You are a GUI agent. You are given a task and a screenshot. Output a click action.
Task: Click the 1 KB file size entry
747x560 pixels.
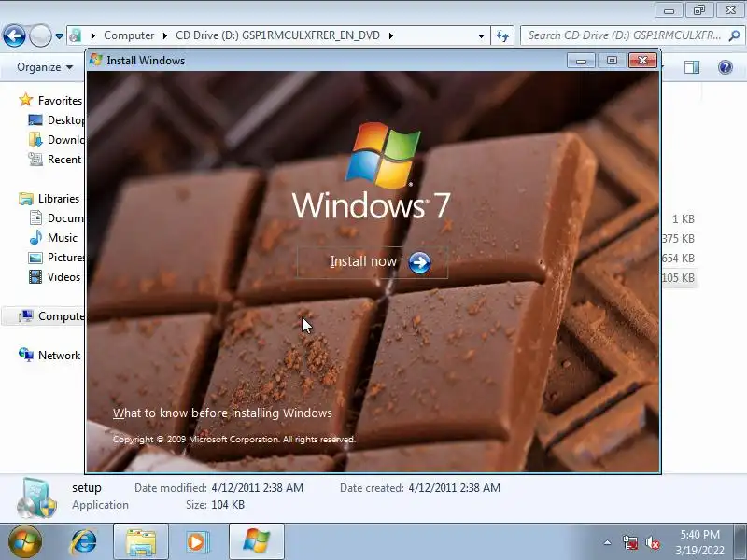point(684,219)
